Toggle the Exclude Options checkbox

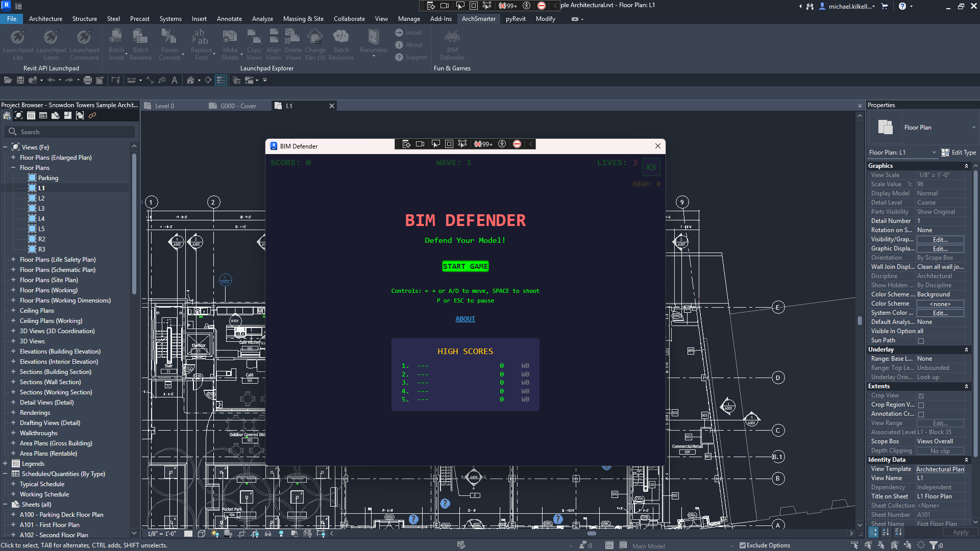[743, 545]
